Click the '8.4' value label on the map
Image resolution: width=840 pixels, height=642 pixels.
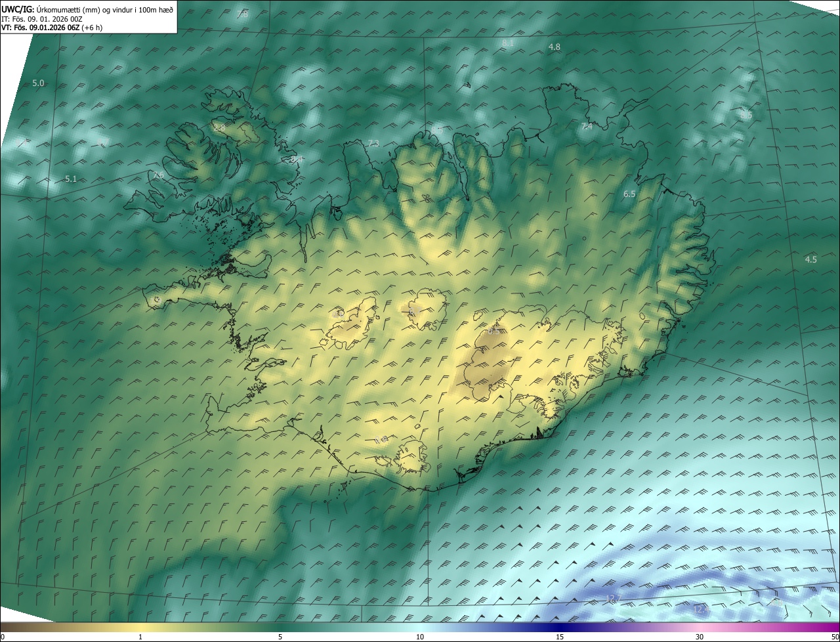pos(297,160)
